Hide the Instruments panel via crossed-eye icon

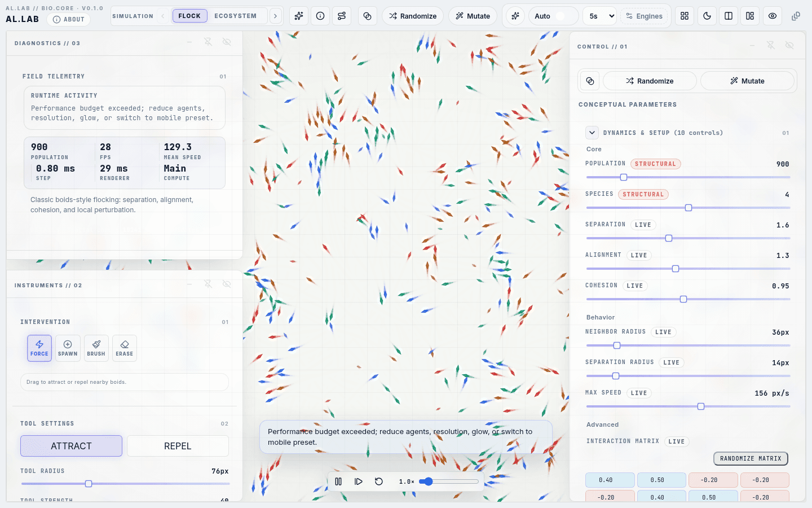click(x=227, y=284)
